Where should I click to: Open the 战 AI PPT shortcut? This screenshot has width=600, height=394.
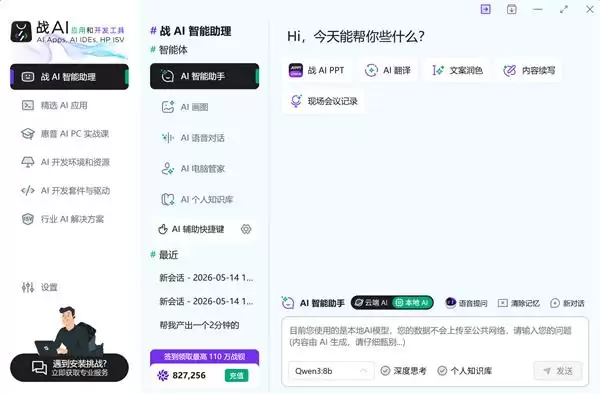316,70
